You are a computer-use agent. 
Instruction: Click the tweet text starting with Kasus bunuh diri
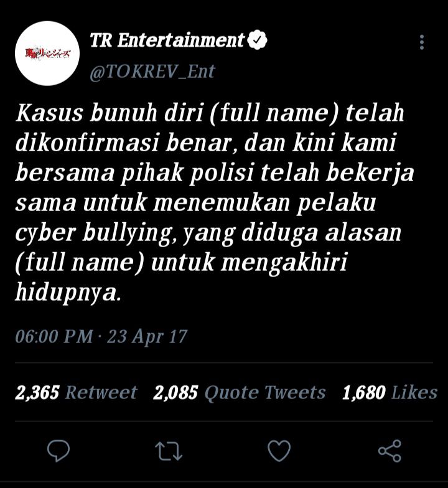(215, 202)
